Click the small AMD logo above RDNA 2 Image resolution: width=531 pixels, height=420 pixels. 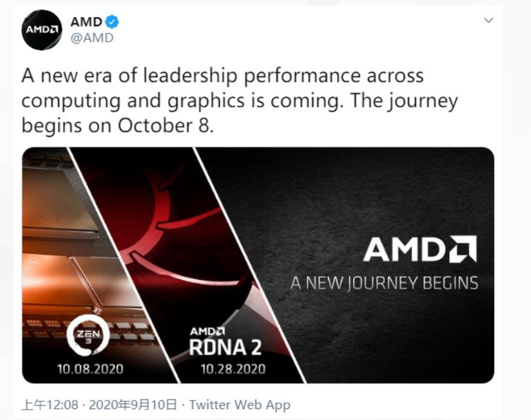click(x=208, y=331)
